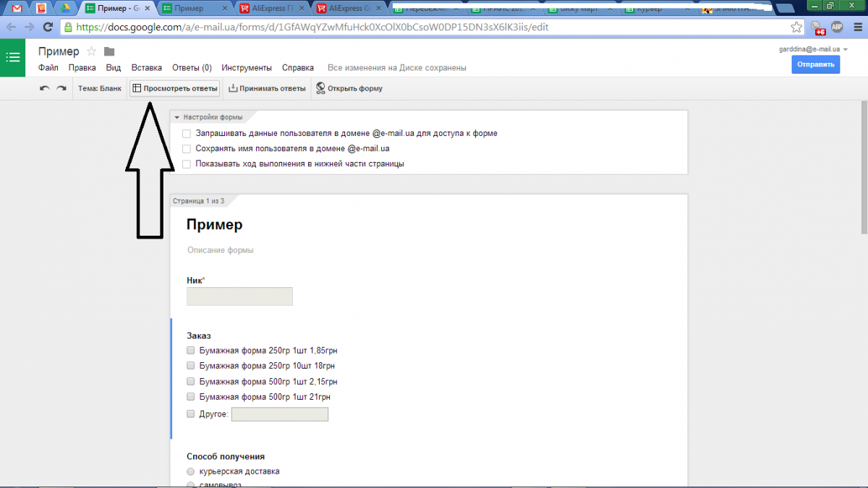This screenshot has height=488, width=868.
Task: Open the Инструменты menu
Action: click(247, 68)
